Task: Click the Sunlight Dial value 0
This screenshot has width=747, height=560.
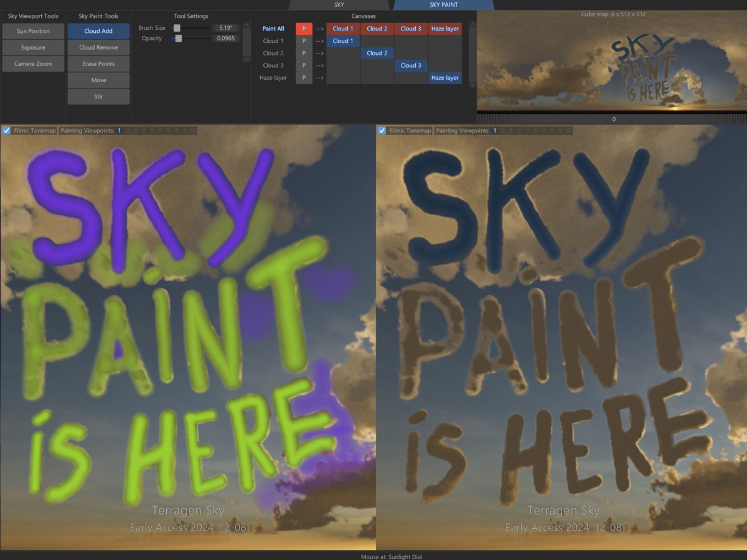Action: (x=614, y=119)
